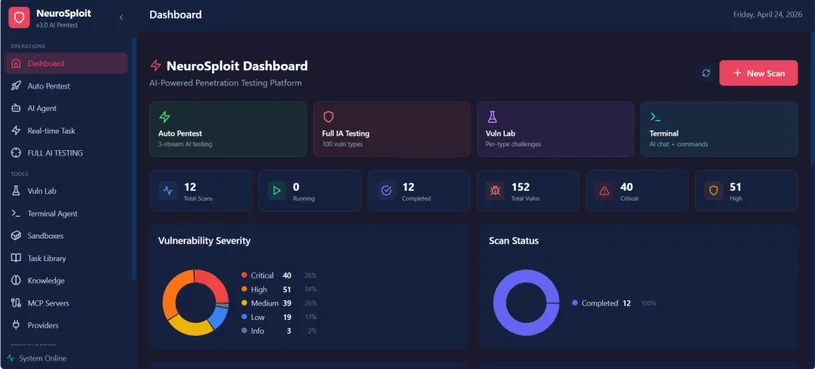Click the green lightning icon on Auto Pentest card
This screenshot has width=815, height=369.
(165, 117)
